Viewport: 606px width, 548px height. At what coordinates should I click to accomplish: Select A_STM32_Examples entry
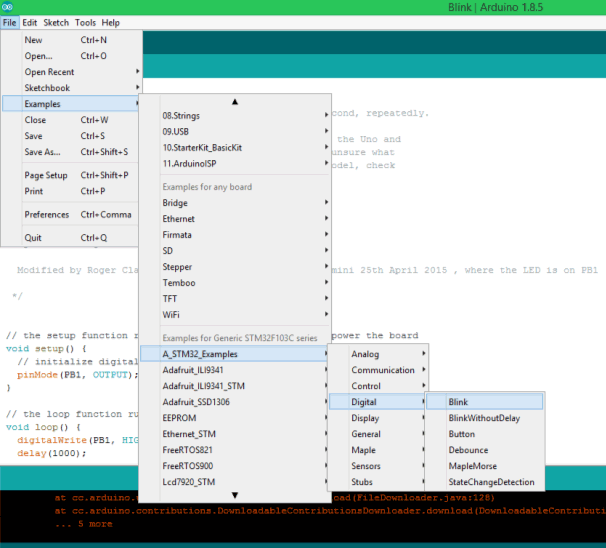point(235,354)
